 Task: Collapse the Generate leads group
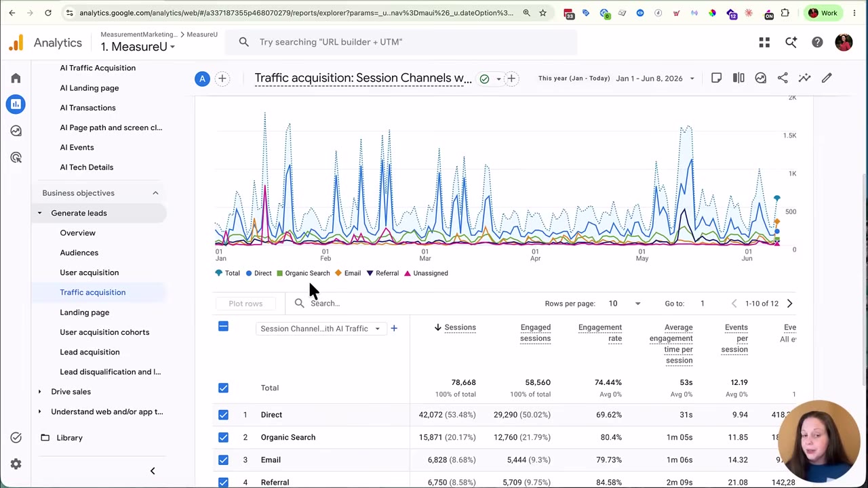(39, 213)
